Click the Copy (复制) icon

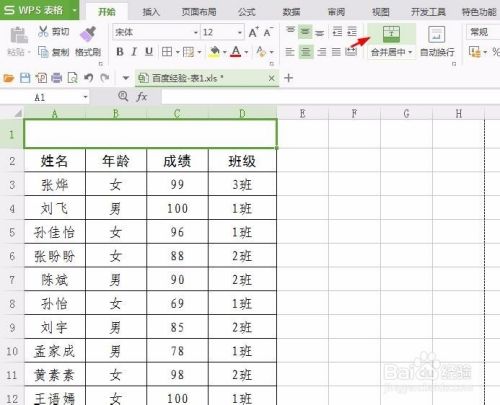tap(43, 52)
